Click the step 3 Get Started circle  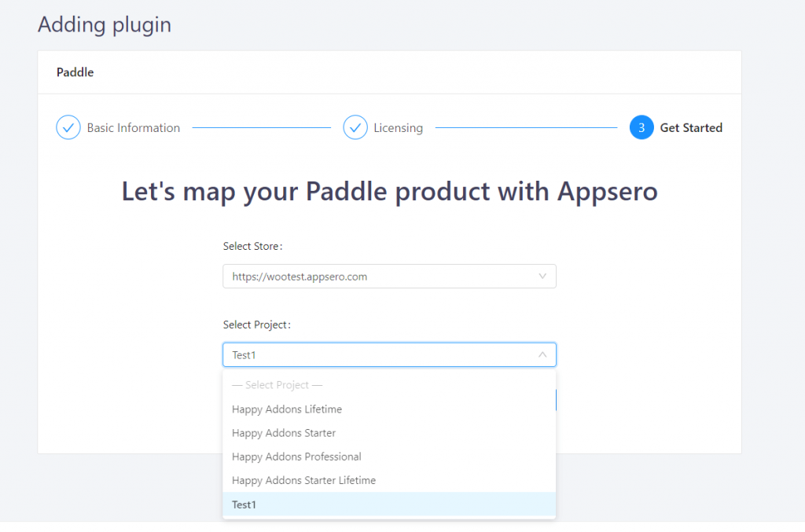click(641, 128)
